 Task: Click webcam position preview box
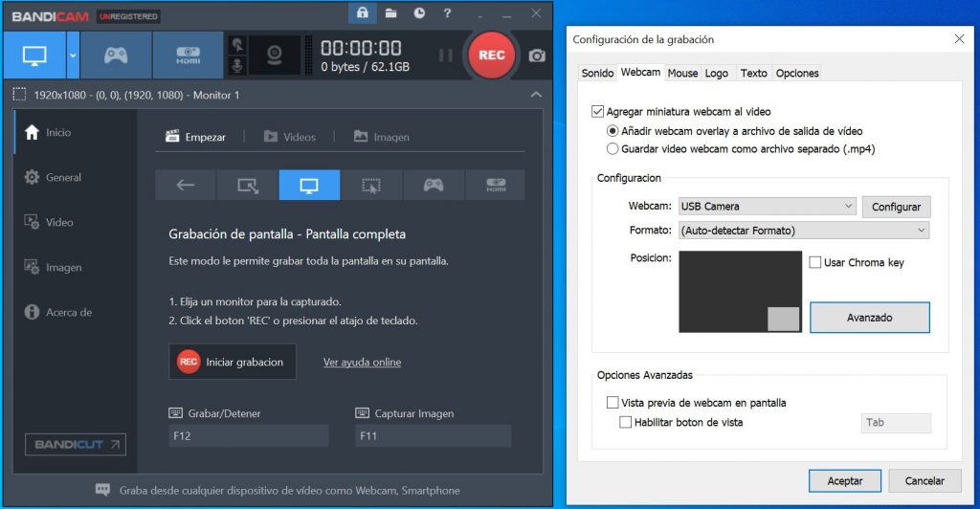click(740, 292)
